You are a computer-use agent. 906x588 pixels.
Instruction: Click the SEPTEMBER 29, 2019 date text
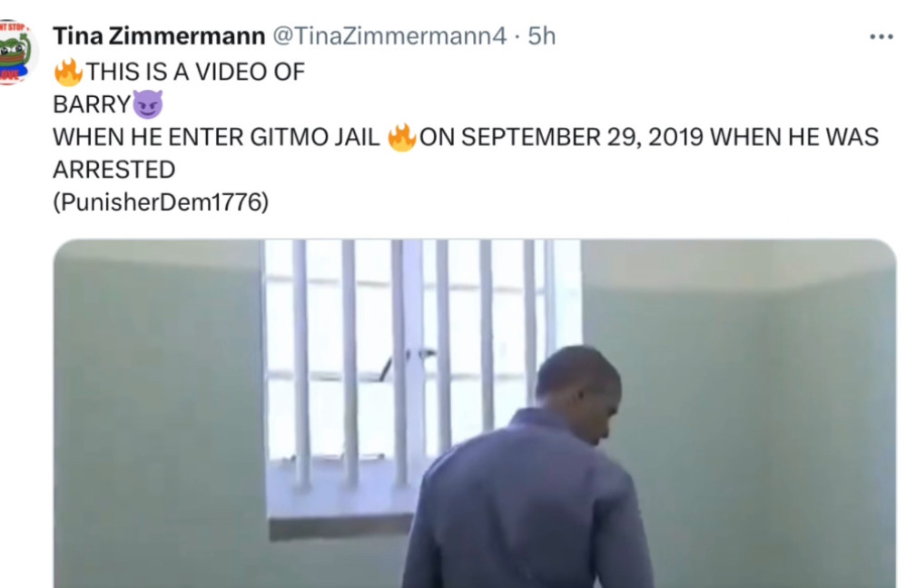[582, 137]
